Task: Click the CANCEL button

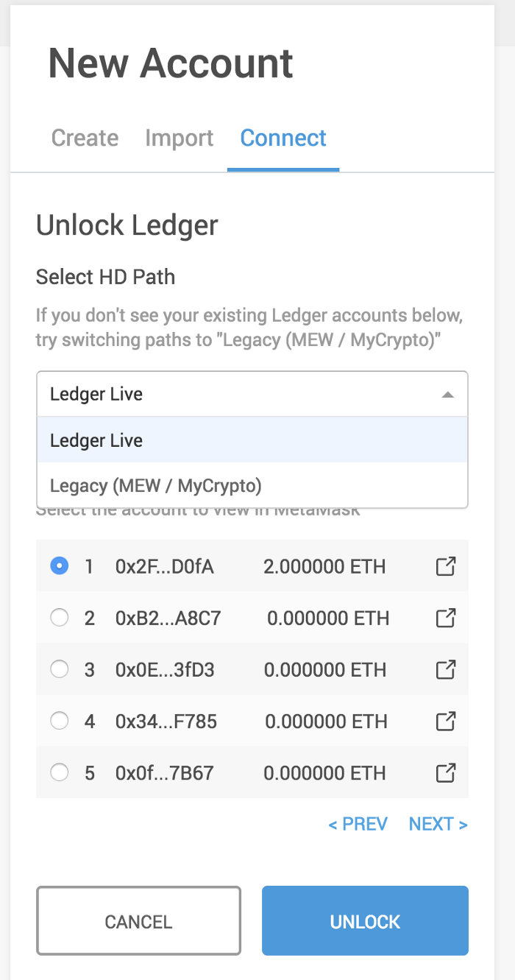Action: (x=138, y=921)
